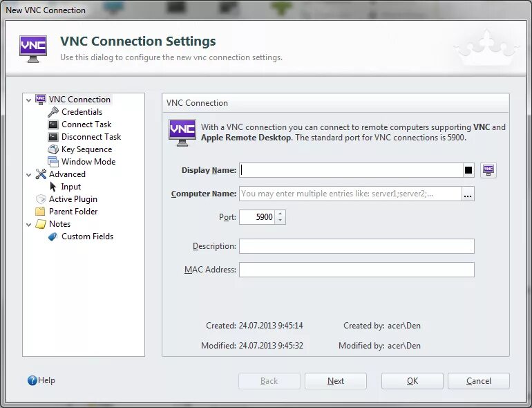The width and height of the screenshot is (532, 408).
Task: Click the VNC icon beside the description text
Action: click(182, 133)
